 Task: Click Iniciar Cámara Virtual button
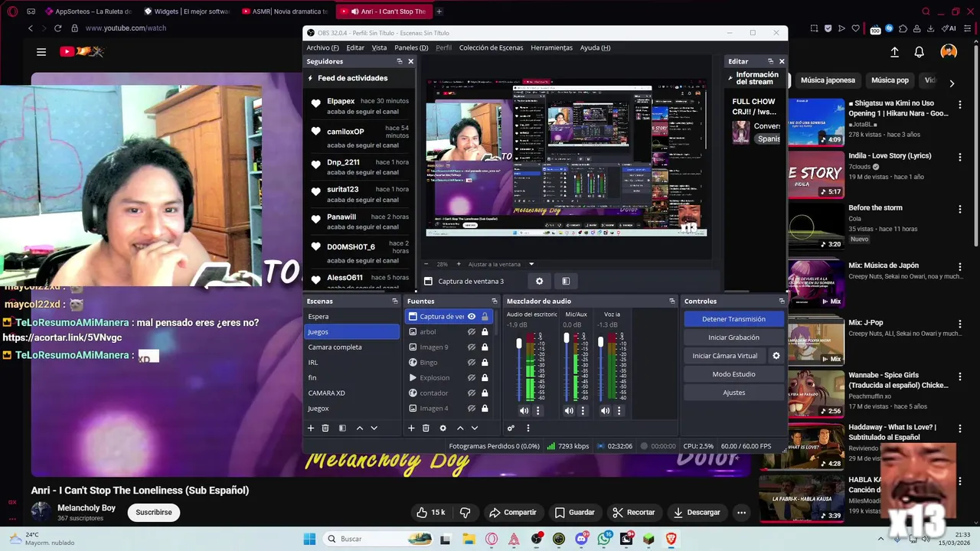pyautogui.click(x=724, y=356)
